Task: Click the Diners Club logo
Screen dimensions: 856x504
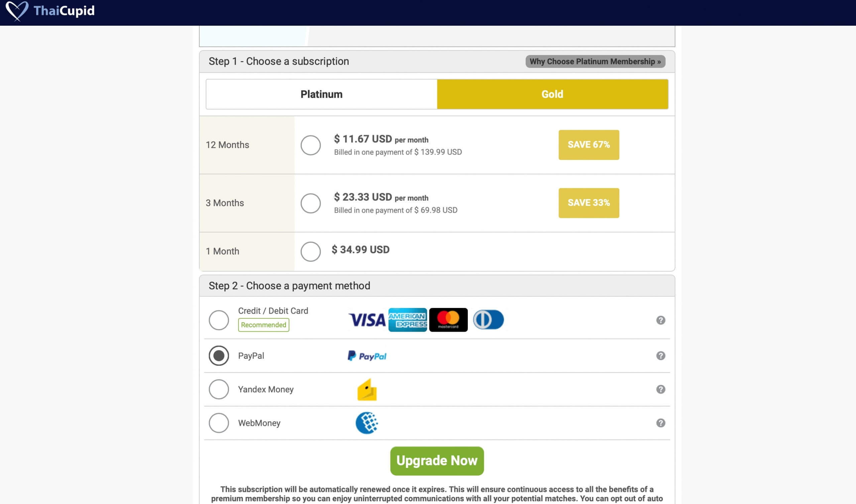Action: point(489,320)
